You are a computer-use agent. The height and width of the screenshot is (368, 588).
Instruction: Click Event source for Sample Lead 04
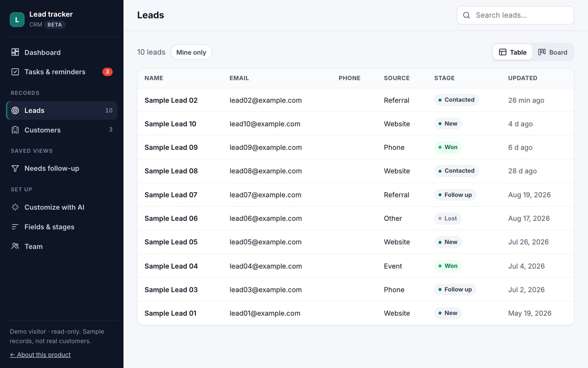click(393, 266)
